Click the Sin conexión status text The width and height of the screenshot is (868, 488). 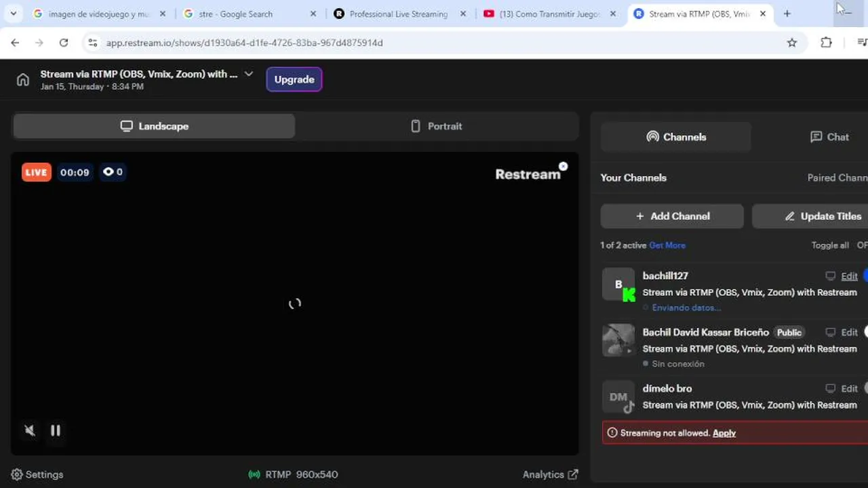pyautogui.click(x=678, y=364)
